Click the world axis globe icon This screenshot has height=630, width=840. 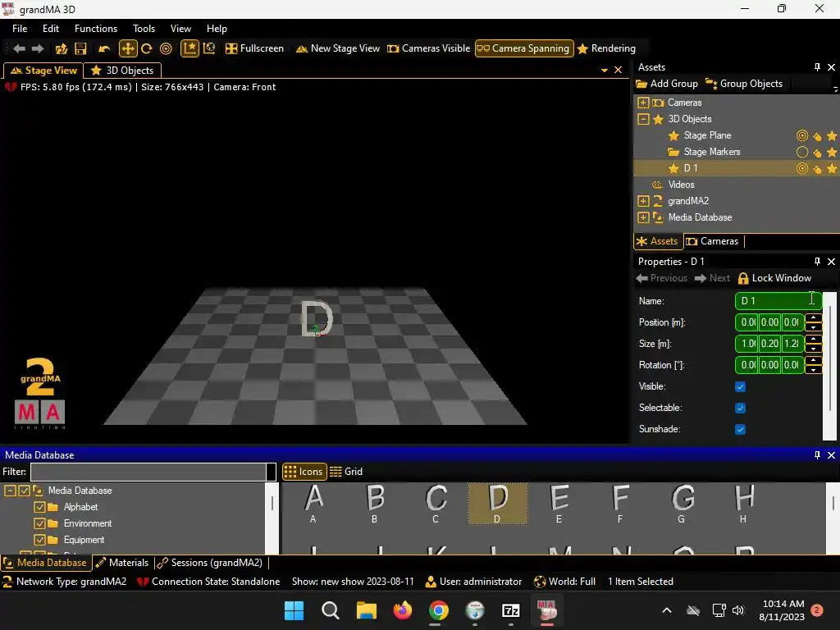click(x=209, y=48)
